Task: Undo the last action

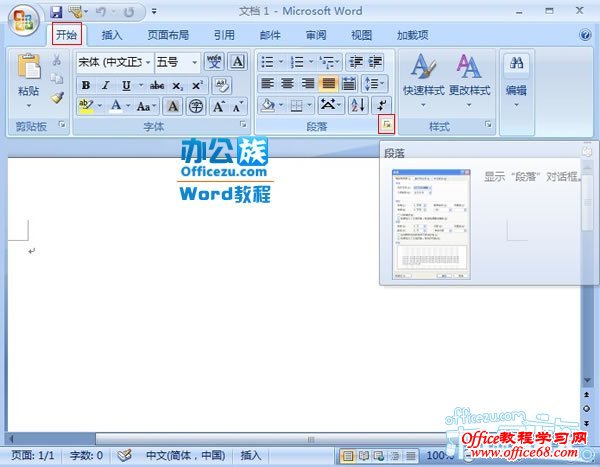Action: (101, 12)
